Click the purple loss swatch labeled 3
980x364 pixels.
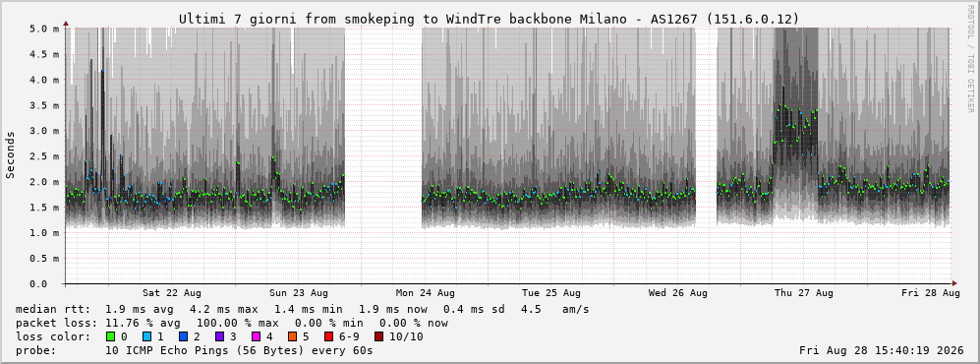click(220, 336)
